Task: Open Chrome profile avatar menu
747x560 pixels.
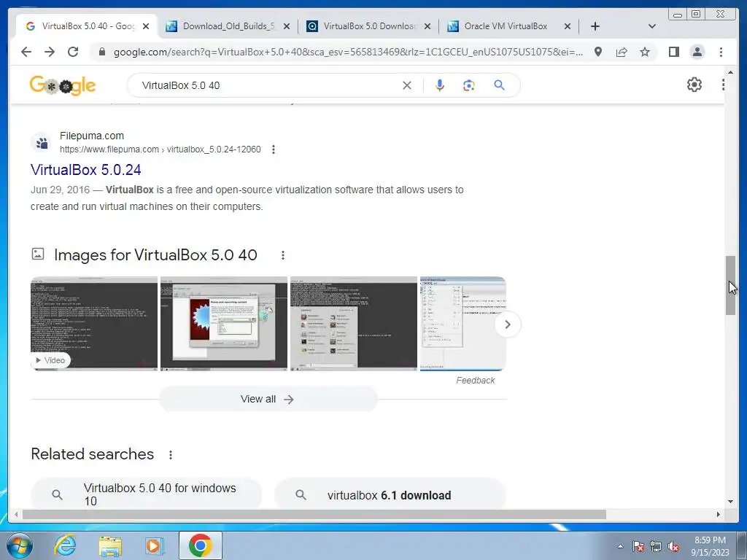Action: pyautogui.click(x=697, y=52)
